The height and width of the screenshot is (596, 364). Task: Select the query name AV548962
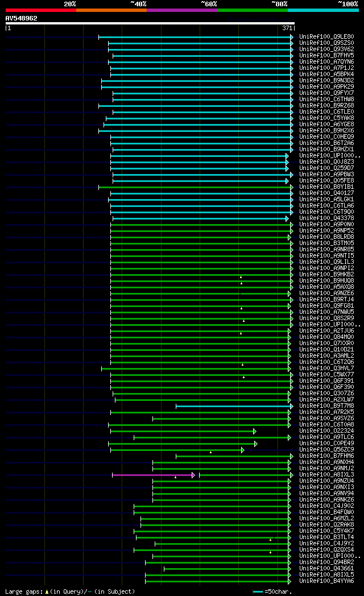(21, 18)
